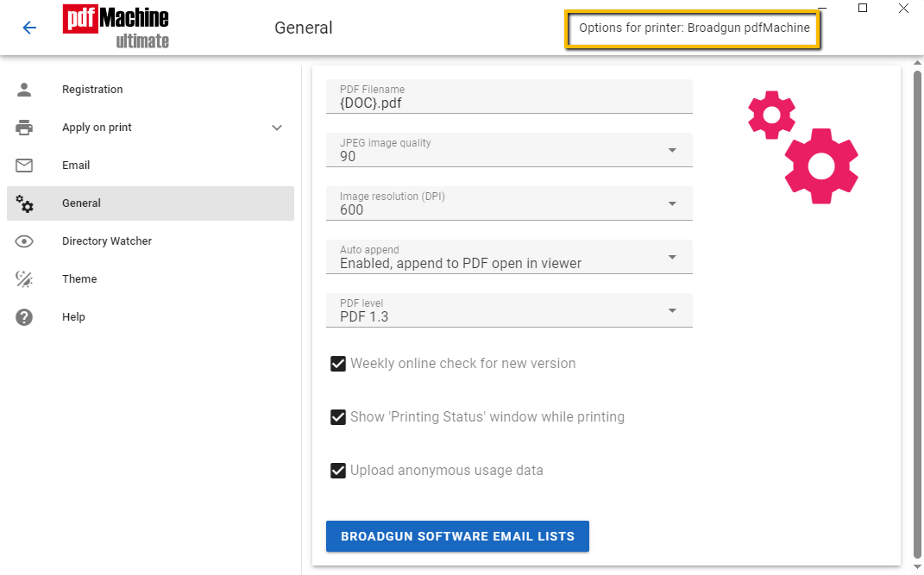Click the Apply on print printer icon
The height and width of the screenshot is (575, 924).
[24, 128]
